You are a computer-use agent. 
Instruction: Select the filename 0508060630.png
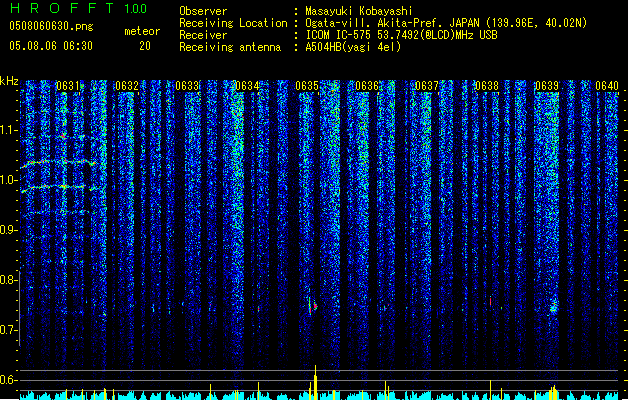click(51, 27)
